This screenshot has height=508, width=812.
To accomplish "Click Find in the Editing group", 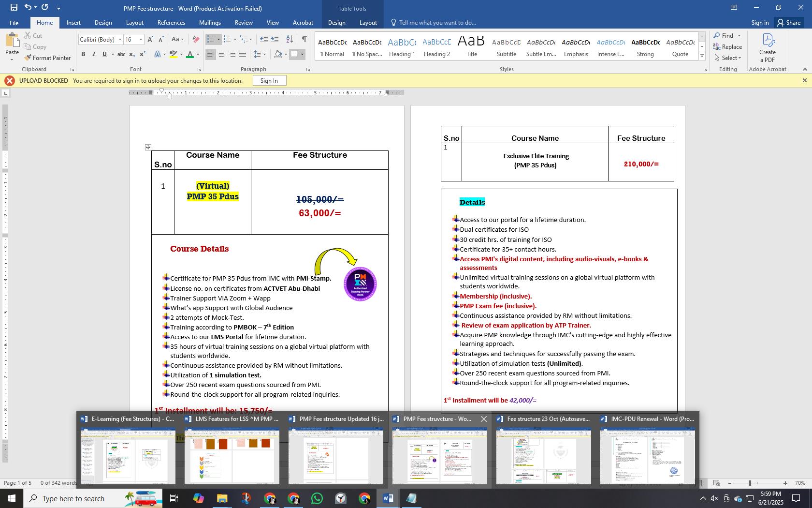I will [x=727, y=36].
